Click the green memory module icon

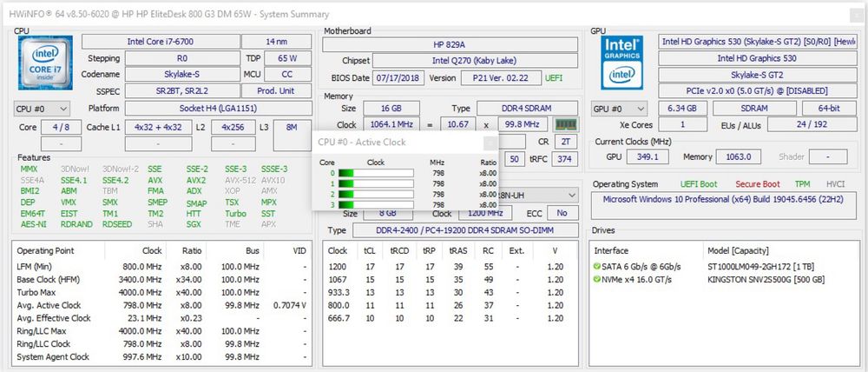tap(566, 125)
